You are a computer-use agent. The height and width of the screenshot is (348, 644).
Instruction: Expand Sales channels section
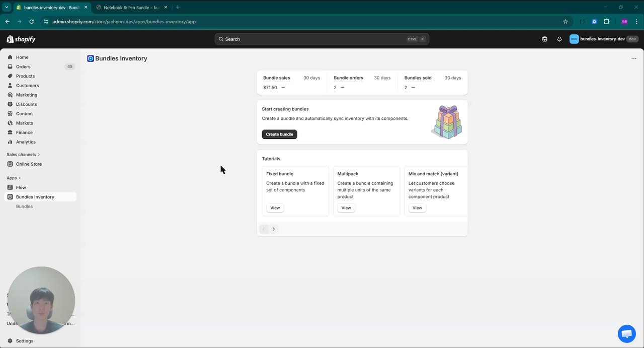23,155
